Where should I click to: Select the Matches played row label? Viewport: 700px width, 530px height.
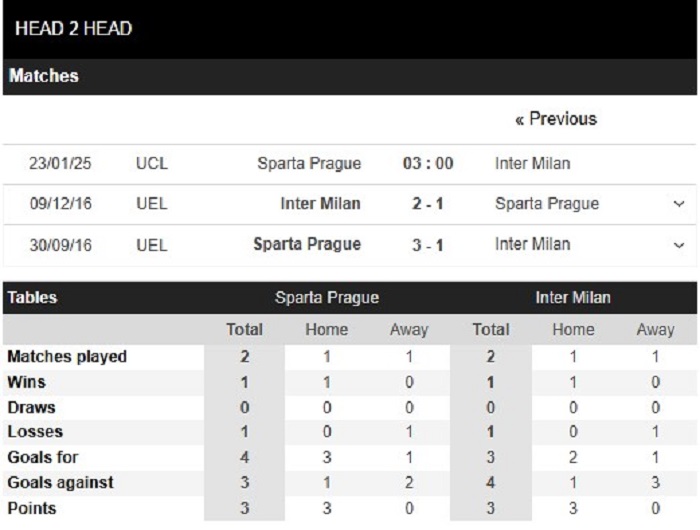(67, 357)
